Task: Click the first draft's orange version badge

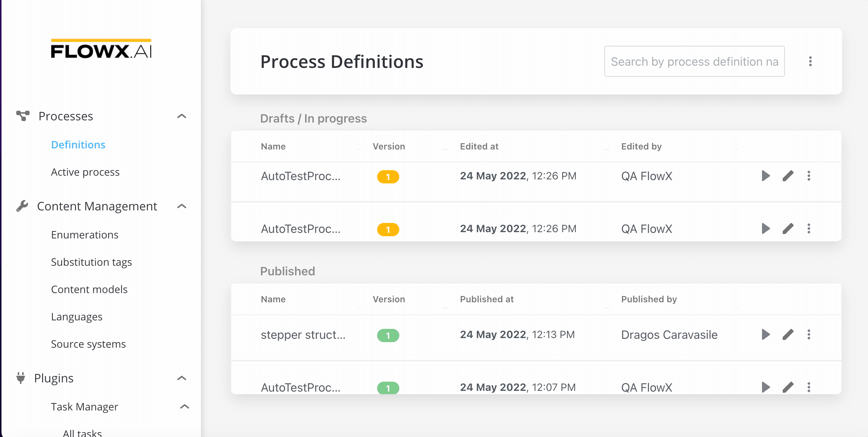Action: point(388,177)
